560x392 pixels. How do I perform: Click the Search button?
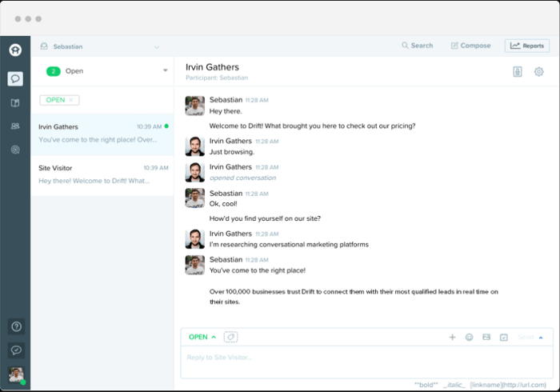click(x=417, y=46)
